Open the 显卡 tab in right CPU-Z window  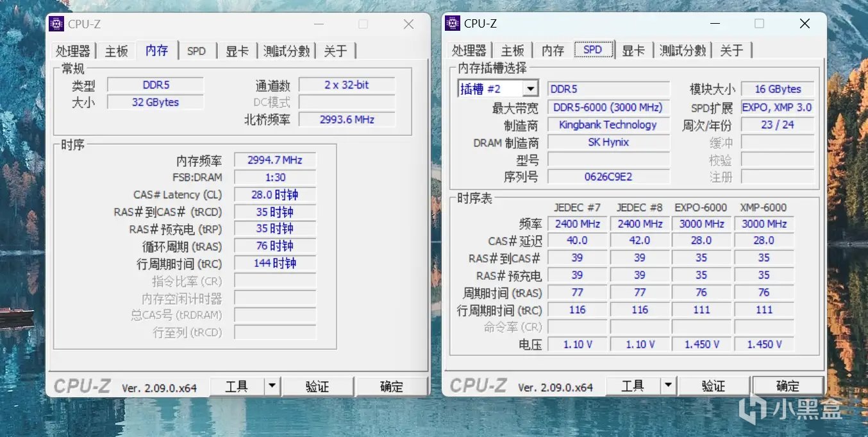(633, 51)
